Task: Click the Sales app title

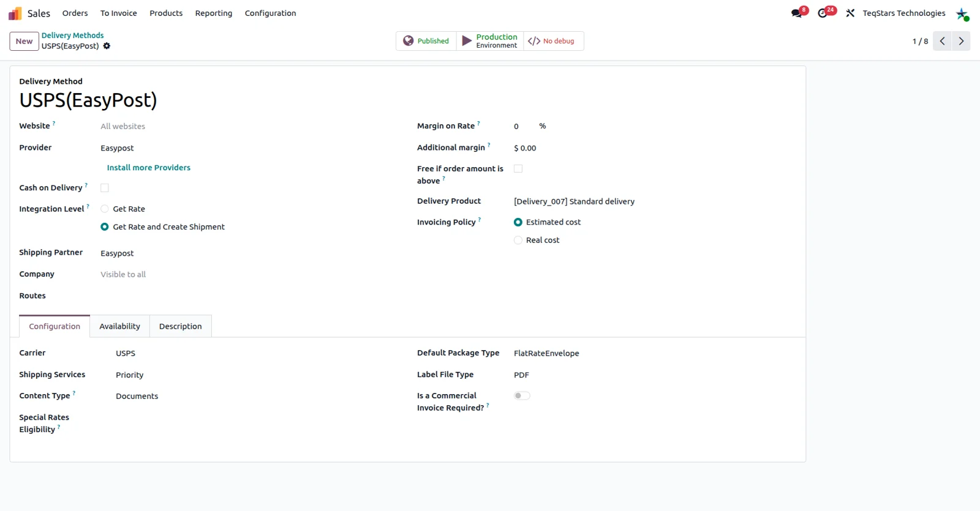Action: click(x=39, y=13)
